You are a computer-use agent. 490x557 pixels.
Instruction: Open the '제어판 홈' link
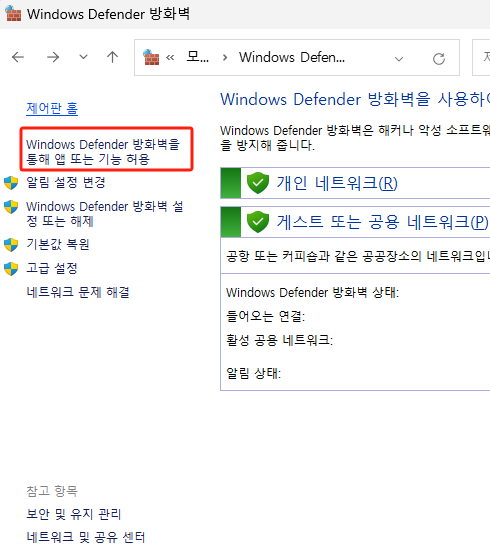click(52, 108)
